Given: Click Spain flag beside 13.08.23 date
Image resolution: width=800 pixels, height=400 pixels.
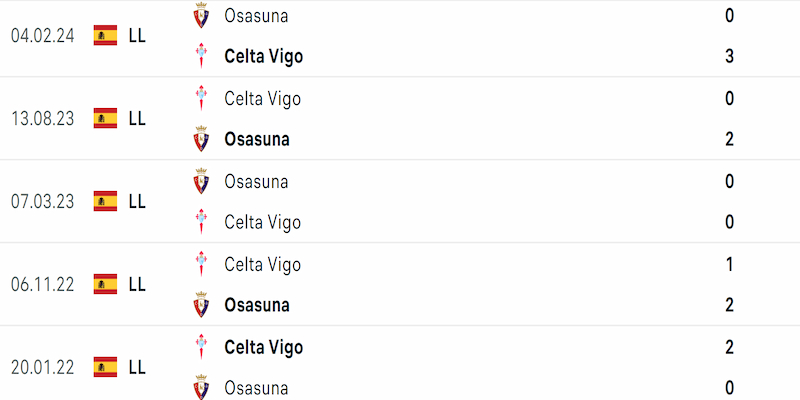Looking at the screenshot, I should coord(106,118).
